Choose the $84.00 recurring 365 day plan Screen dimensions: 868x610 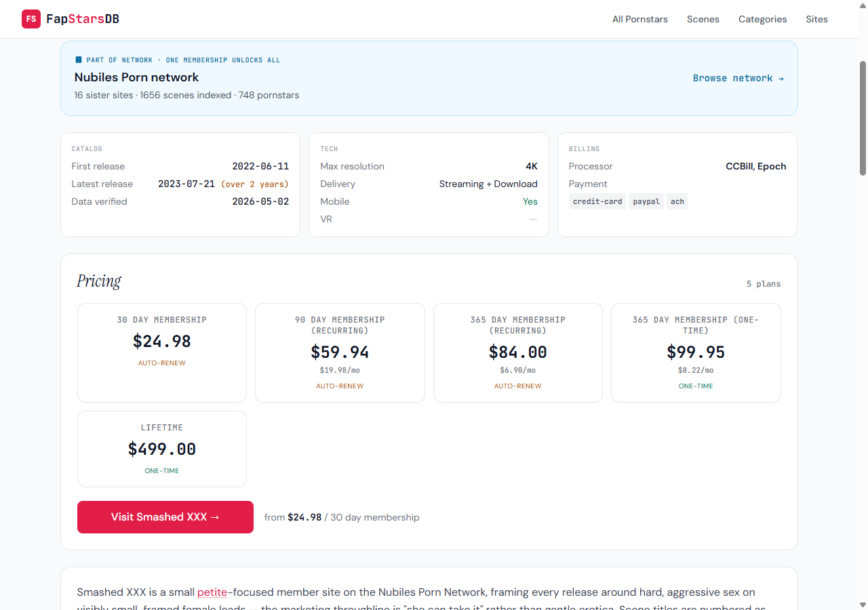(x=518, y=352)
